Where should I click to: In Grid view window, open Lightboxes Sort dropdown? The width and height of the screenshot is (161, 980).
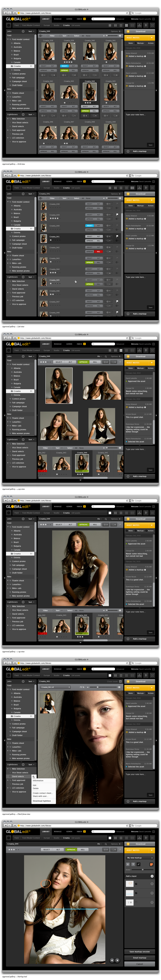coord(31,115)
